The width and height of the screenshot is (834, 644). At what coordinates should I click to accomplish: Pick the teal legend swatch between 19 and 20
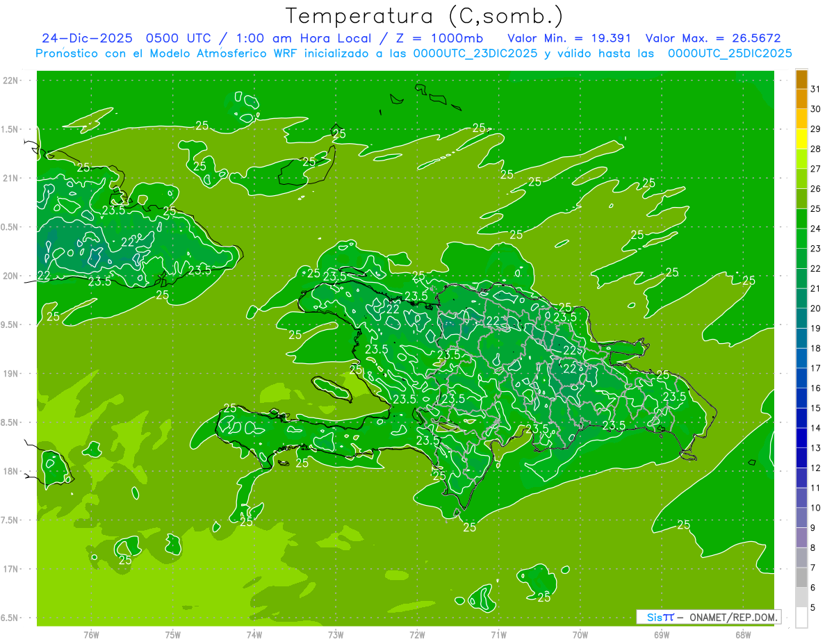pyautogui.click(x=801, y=319)
